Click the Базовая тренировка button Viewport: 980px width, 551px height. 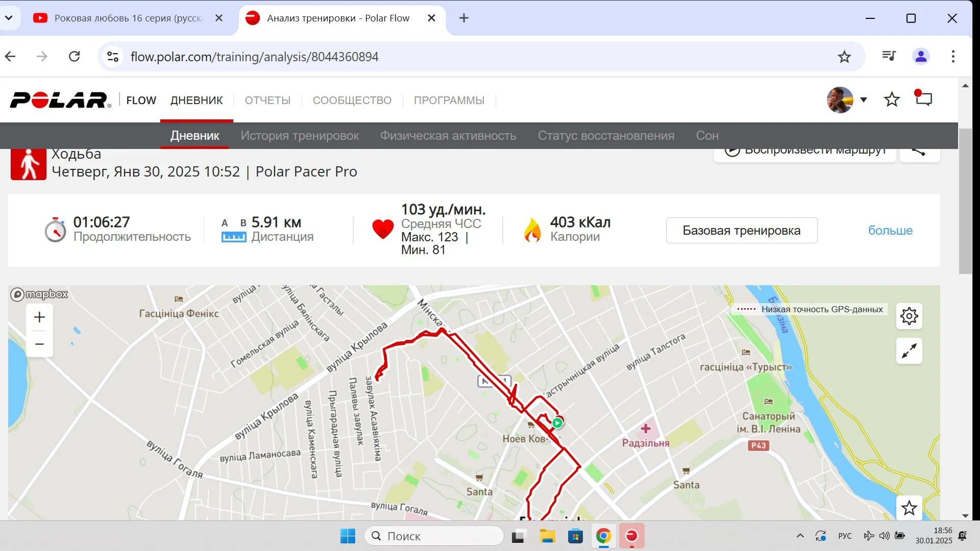tap(741, 231)
